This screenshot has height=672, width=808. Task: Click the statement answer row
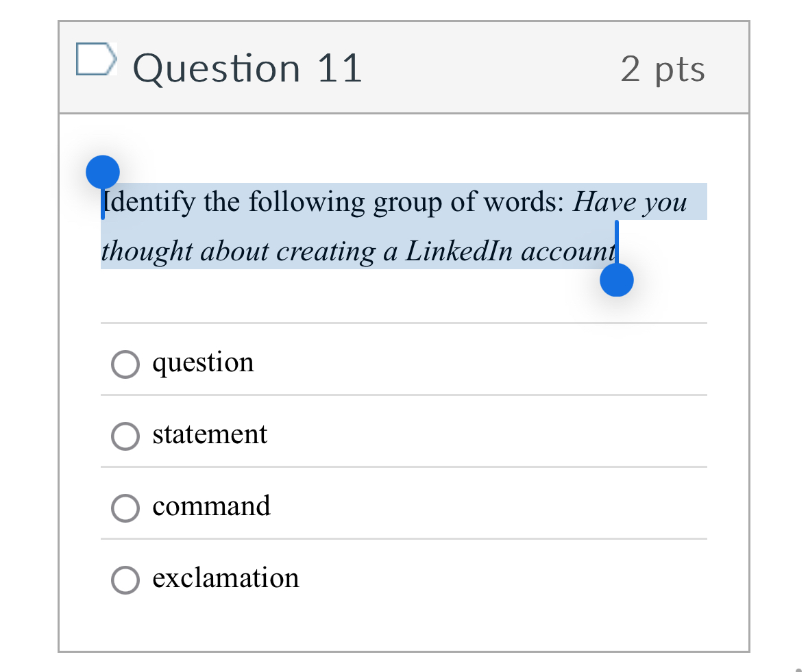(x=209, y=434)
